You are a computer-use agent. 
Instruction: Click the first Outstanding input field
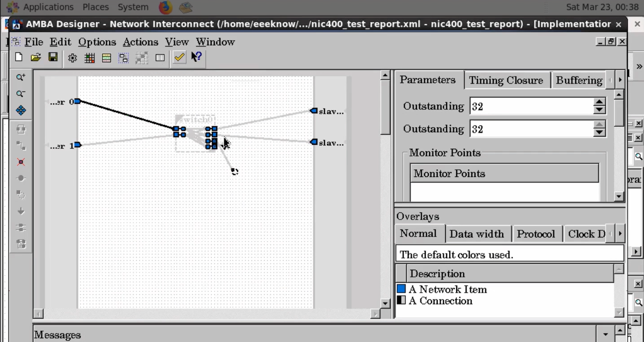[x=532, y=106]
